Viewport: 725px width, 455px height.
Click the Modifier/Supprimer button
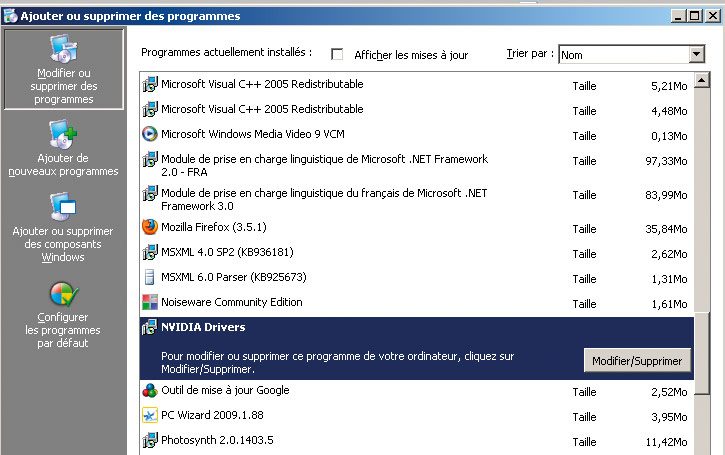637,361
